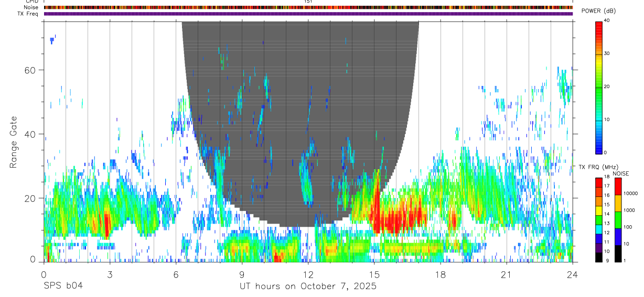Click the NOISE color legend bar

[618, 219]
